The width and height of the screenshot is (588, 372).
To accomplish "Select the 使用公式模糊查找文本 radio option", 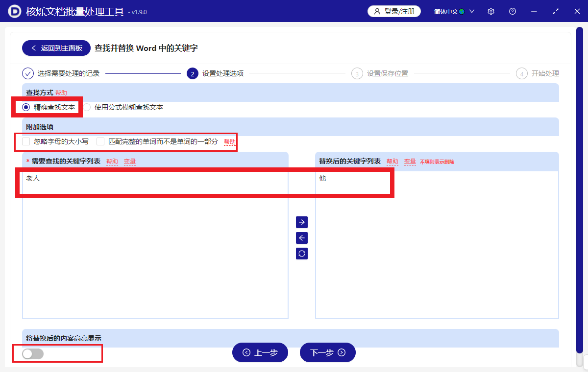I will tap(87, 107).
